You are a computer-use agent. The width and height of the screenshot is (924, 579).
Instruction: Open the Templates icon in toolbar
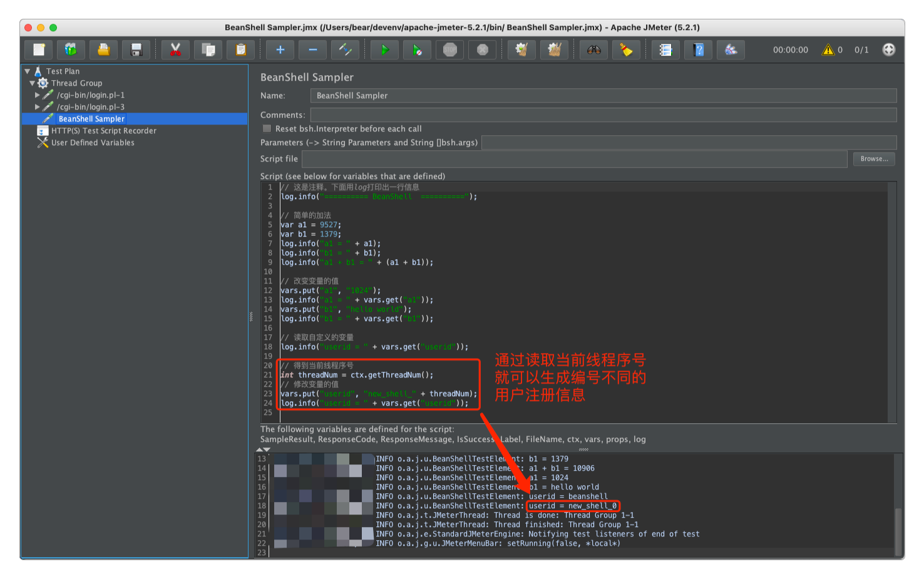71,49
